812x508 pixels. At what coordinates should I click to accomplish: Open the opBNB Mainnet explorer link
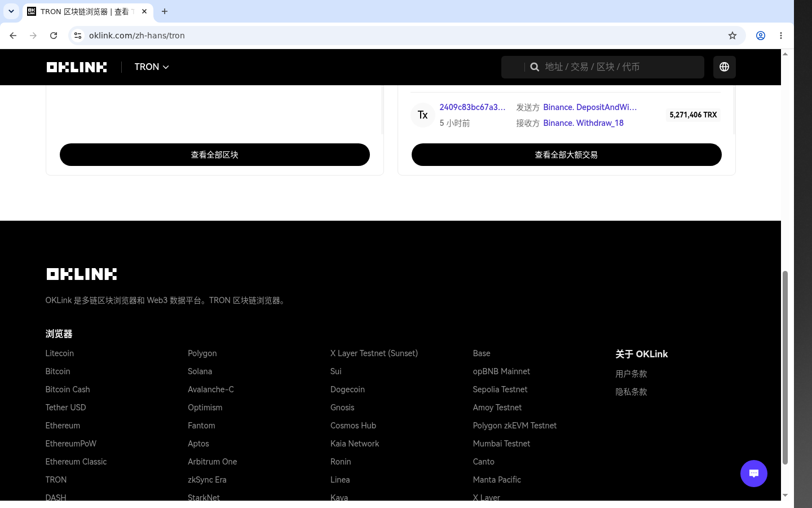click(501, 371)
